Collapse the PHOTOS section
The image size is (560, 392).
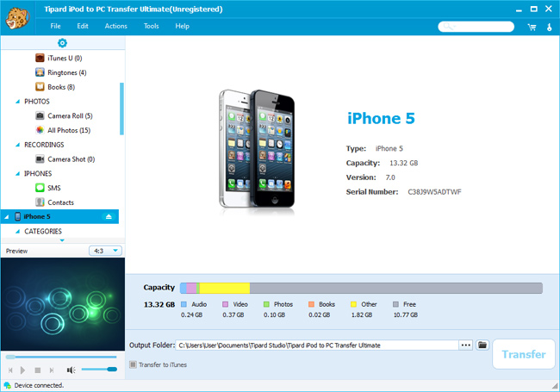click(x=17, y=102)
